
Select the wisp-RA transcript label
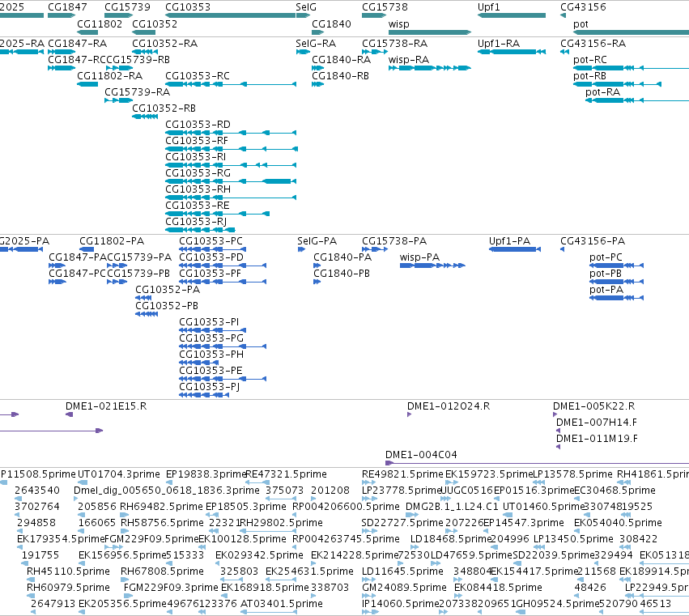pos(409,60)
